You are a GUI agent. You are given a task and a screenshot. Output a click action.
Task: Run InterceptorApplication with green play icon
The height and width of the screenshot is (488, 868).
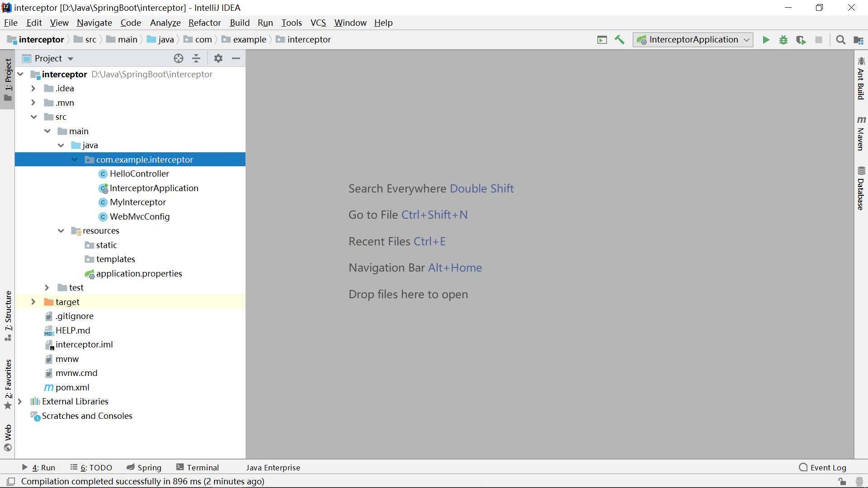766,40
